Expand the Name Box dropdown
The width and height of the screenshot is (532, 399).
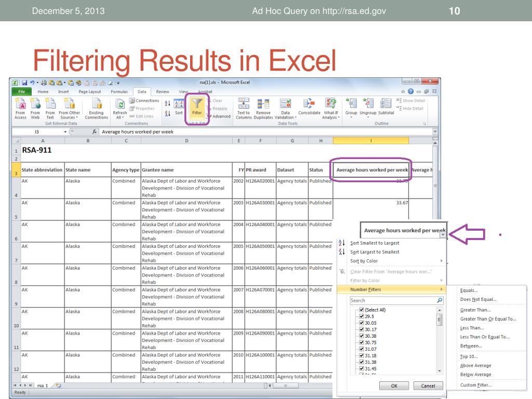coord(65,131)
